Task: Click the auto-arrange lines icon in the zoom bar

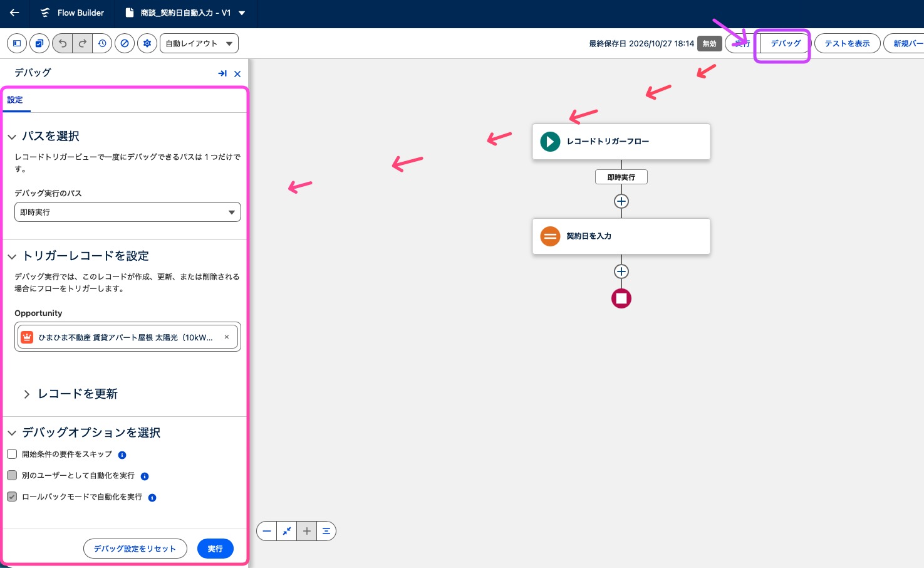Action: click(326, 531)
